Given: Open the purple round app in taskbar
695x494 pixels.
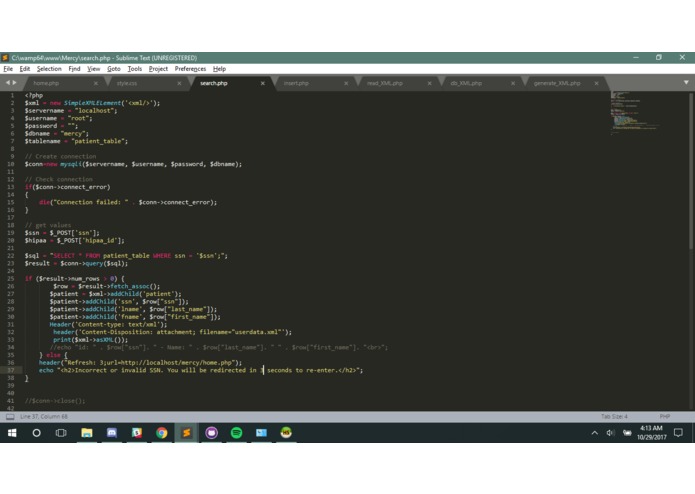Looking at the screenshot, I should pyautogui.click(x=211, y=433).
